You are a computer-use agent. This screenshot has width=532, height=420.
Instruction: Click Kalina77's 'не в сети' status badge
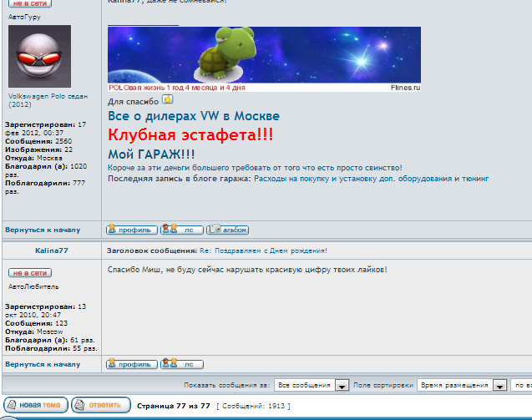[x=30, y=273]
